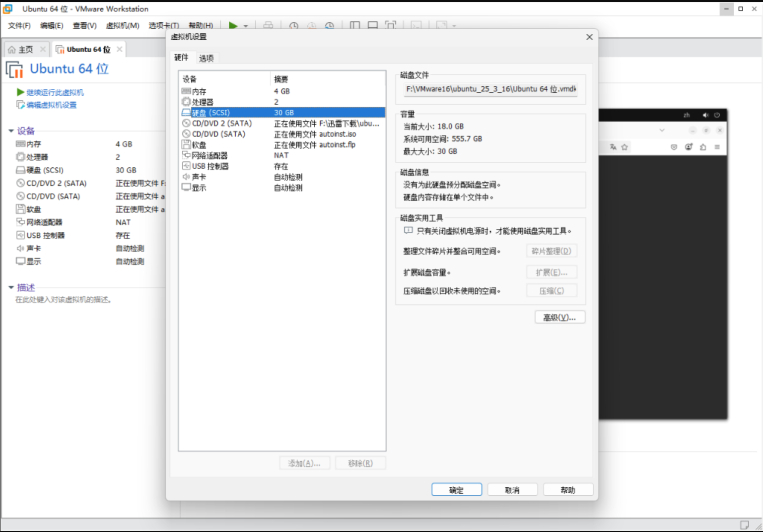Select 网络适配器 in the hardware device list
The height and width of the screenshot is (532, 763).
[209, 155]
